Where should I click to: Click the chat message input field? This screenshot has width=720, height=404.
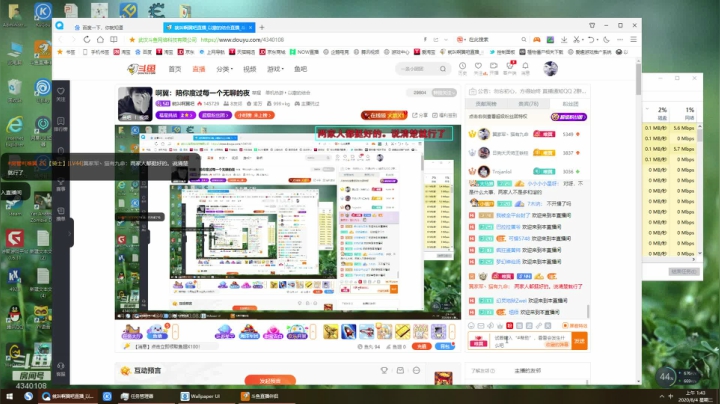coord(530,341)
